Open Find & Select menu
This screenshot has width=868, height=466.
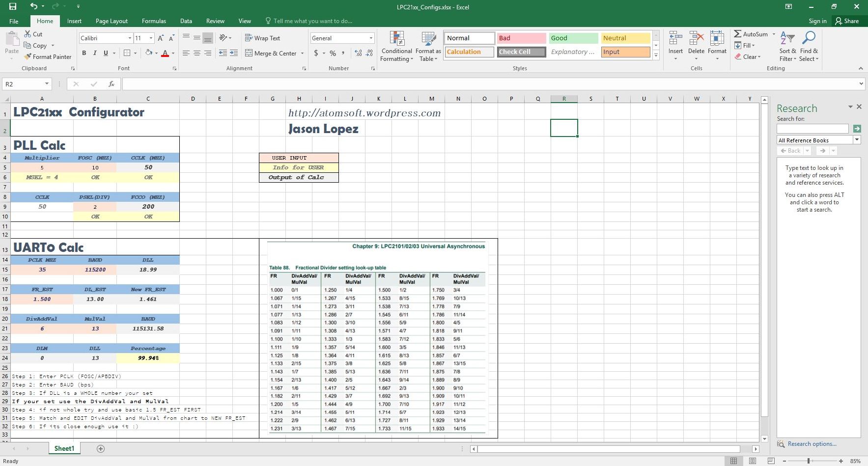click(809, 46)
